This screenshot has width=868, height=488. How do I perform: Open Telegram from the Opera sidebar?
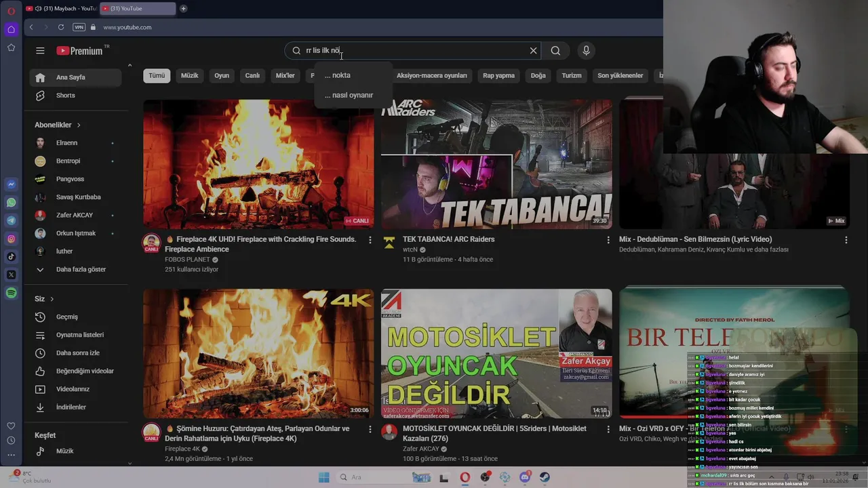tap(12, 220)
